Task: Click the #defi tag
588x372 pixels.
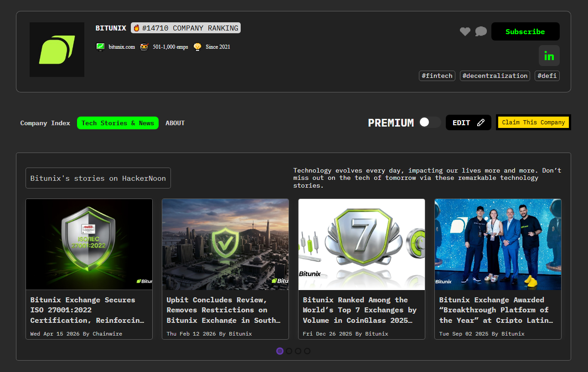Action: [x=547, y=76]
